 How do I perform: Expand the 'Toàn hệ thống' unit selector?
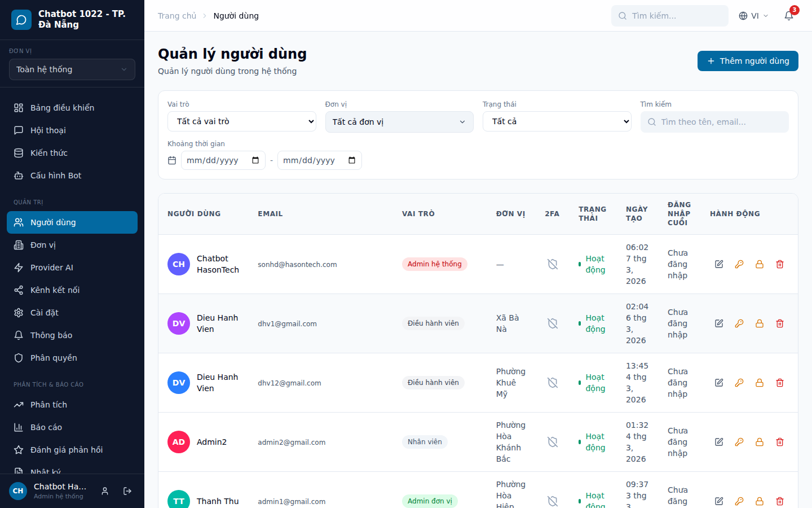(72, 69)
